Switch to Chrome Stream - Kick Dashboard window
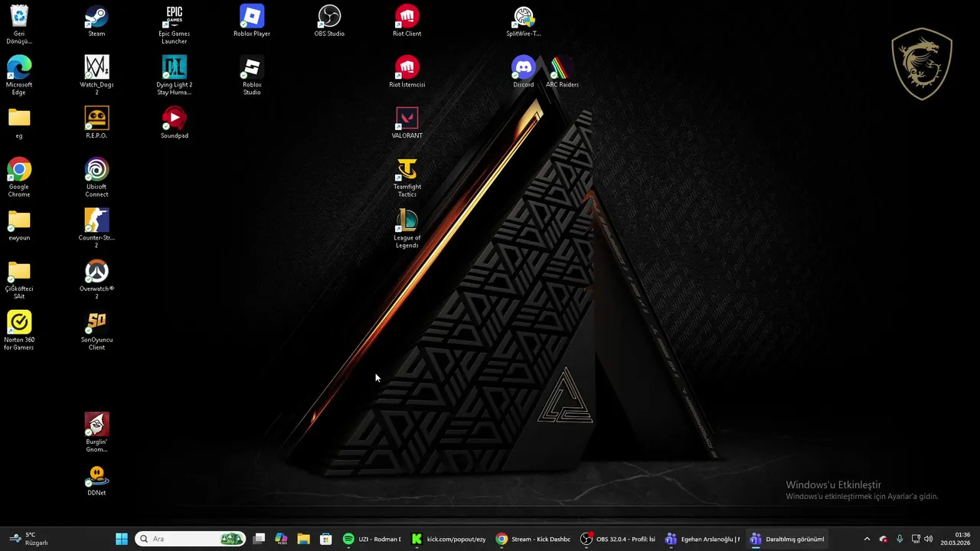The height and width of the screenshot is (551, 980). [533, 539]
